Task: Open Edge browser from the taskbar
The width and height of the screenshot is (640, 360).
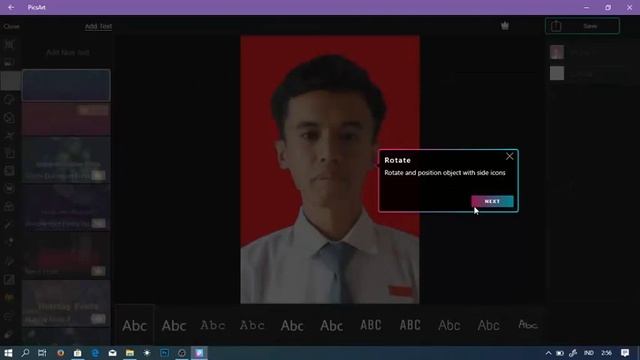Action: coord(95,353)
